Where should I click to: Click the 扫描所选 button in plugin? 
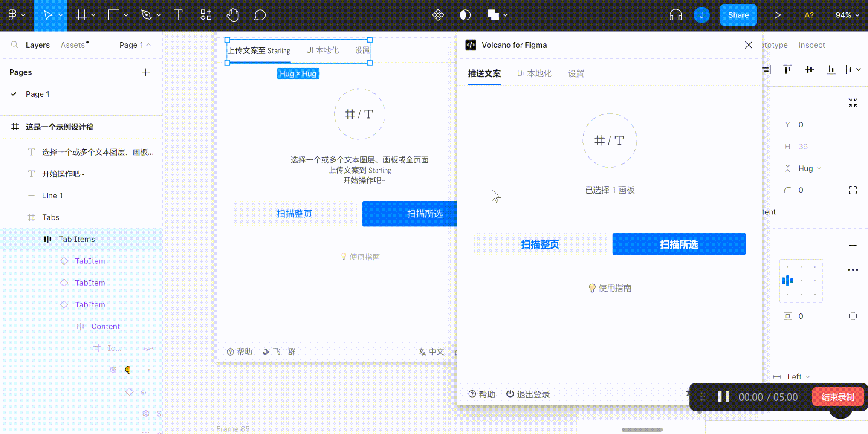(x=679, y=244)
